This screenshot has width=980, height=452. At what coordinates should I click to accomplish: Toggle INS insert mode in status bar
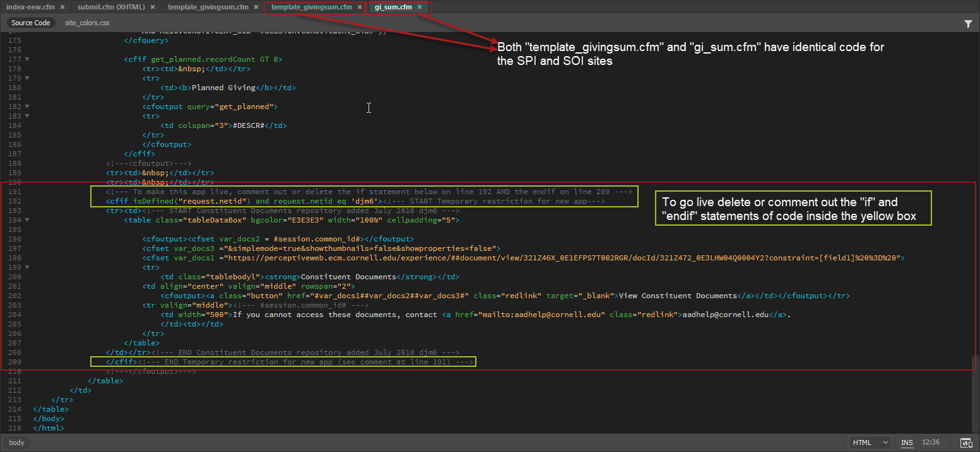pyautogui.click(x=907, y=443)
